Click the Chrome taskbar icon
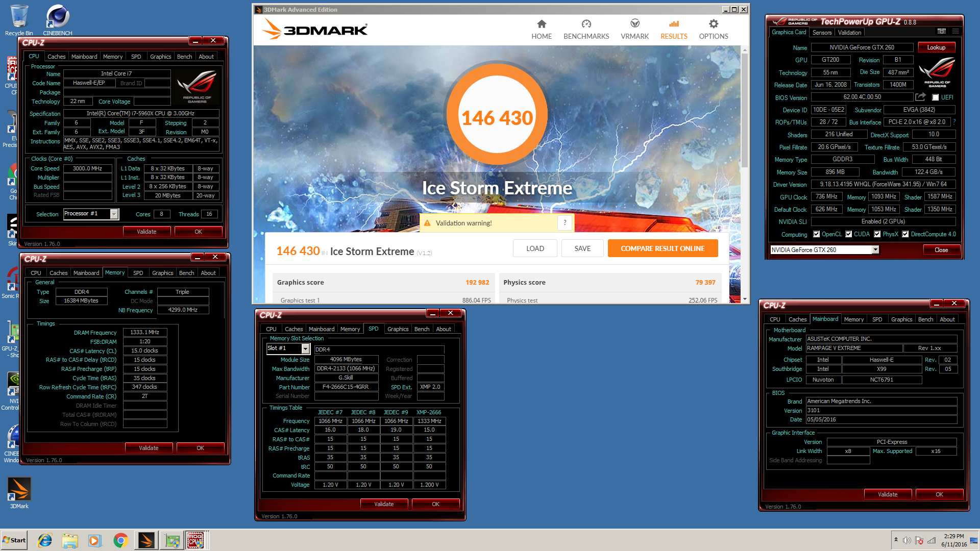Viewport: 980px width, 551px height. click(120, 540)
